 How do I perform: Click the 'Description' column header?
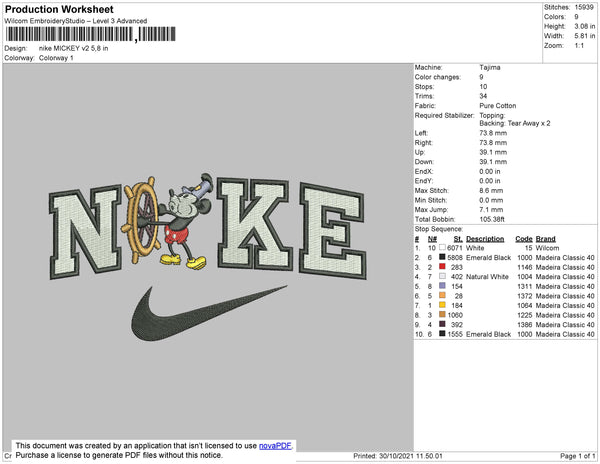485,239
